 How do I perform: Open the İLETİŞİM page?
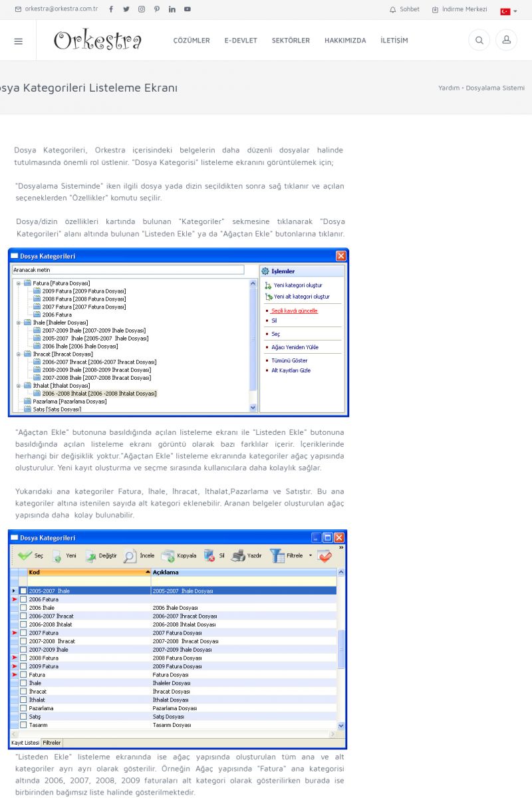point(394,41)
